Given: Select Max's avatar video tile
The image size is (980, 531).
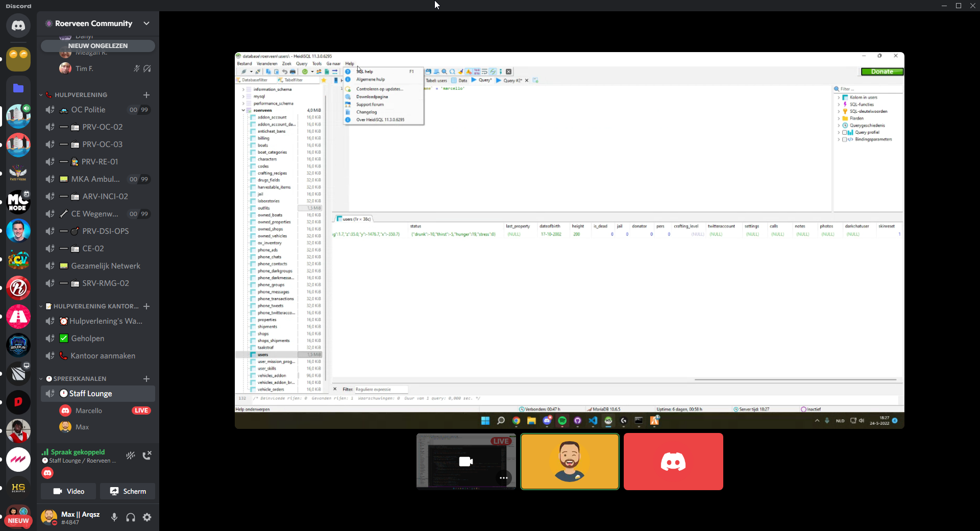Looking at the screenshot, I should coord(570,462).
